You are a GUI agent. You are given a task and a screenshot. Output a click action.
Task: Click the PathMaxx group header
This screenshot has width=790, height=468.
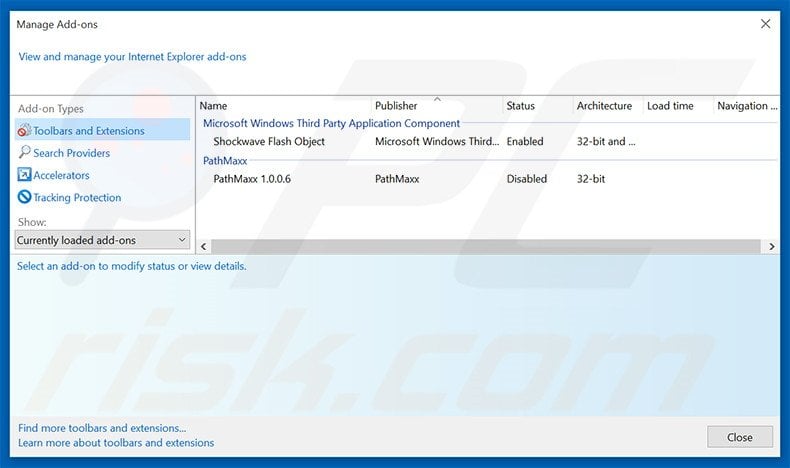point(225,161)
